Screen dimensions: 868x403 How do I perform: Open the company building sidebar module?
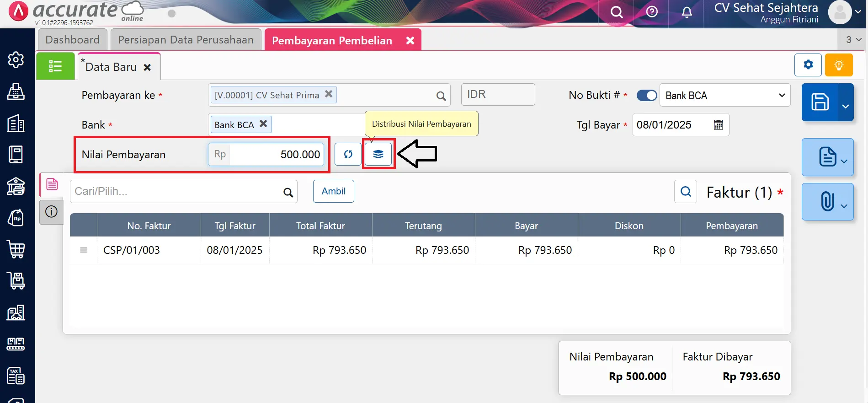point(16,123)
